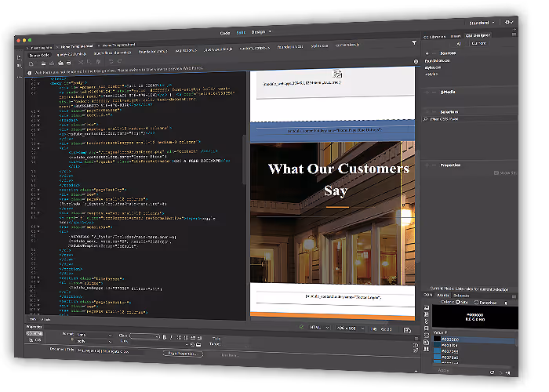
Task: Open the HTML language dropdown in status bar
Action: pos(319,328)
